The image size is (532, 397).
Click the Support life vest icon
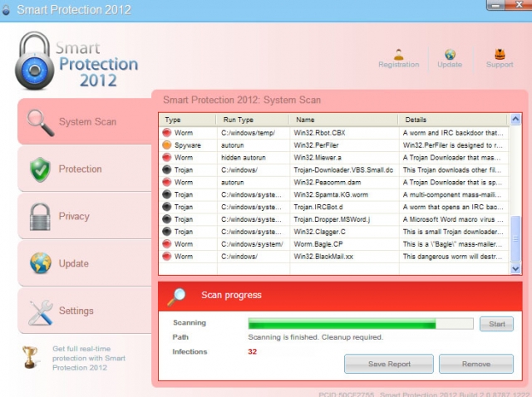point(500,54)
